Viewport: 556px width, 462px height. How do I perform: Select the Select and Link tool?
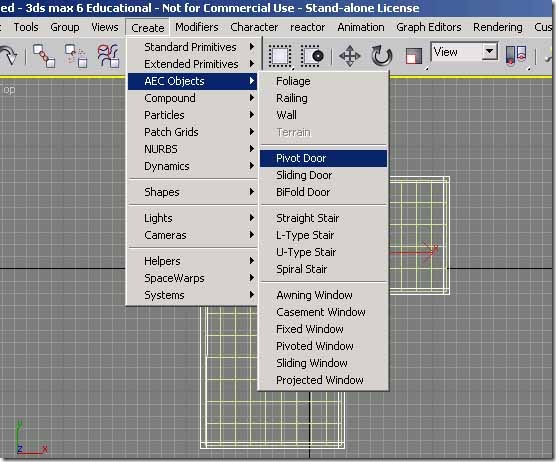point(44,56)
